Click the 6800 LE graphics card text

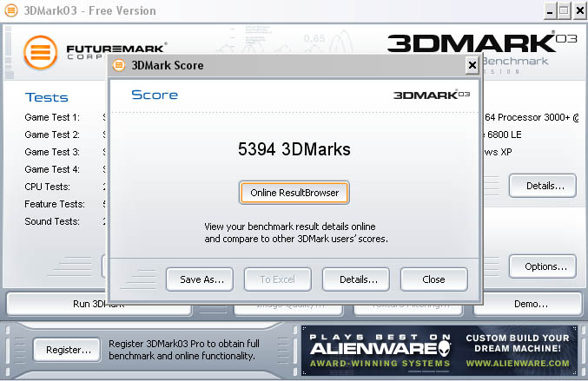pyautogui.click(x=504, y=135)
